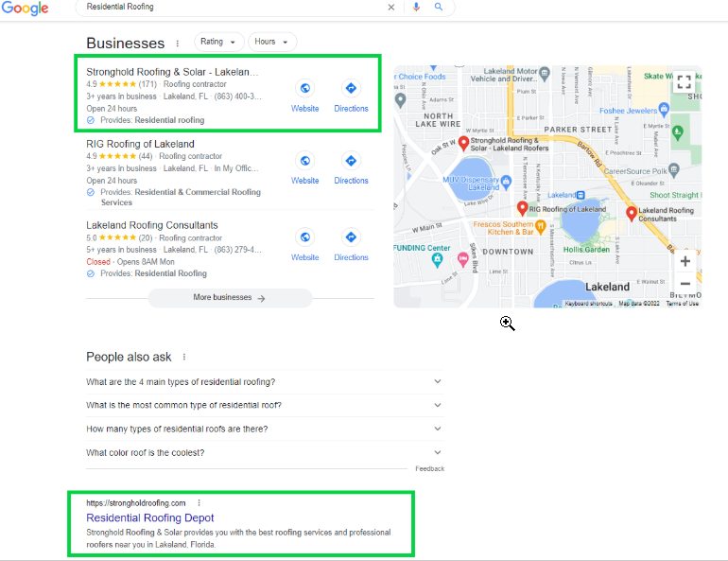
Task: Open the Residential Roofing Depot result link
Action: coord(149,517)
